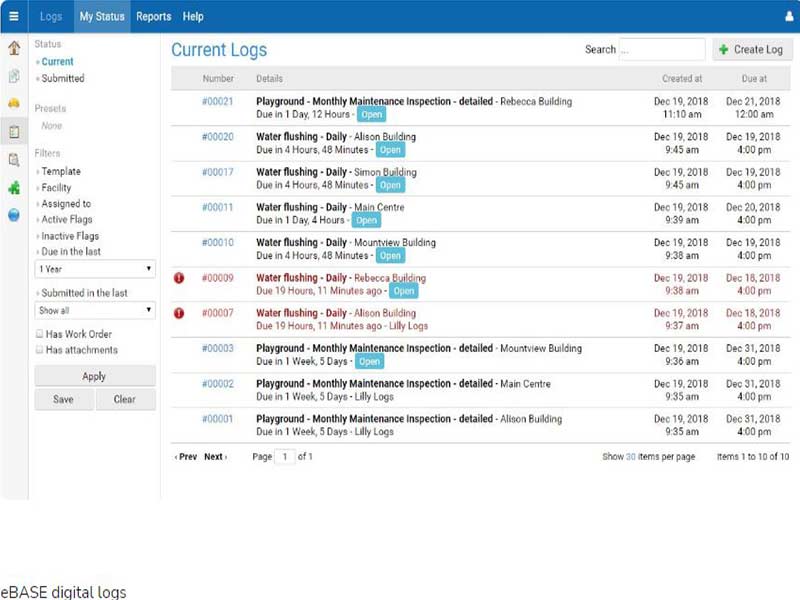
Task: Click in the Search field
Action: pyautogui.click(x=662, y=49)
